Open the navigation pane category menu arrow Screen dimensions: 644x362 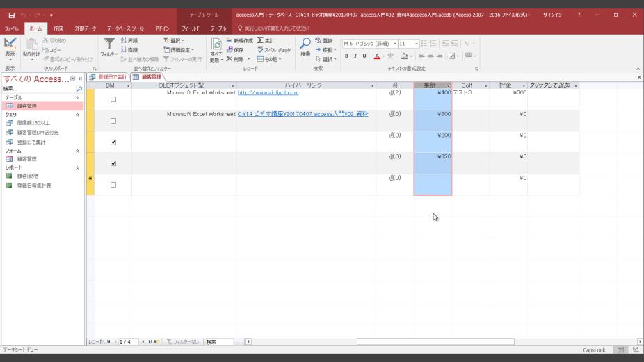point(73,79)
